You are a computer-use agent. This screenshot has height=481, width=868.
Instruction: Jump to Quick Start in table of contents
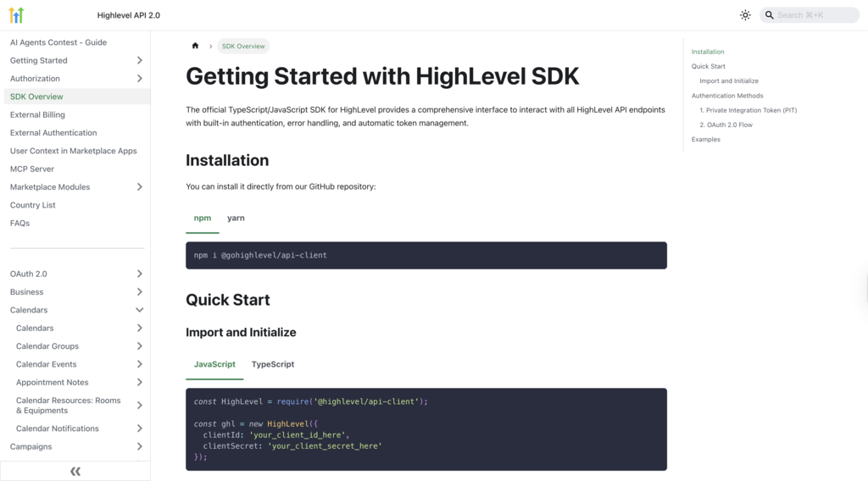(708, 66)
